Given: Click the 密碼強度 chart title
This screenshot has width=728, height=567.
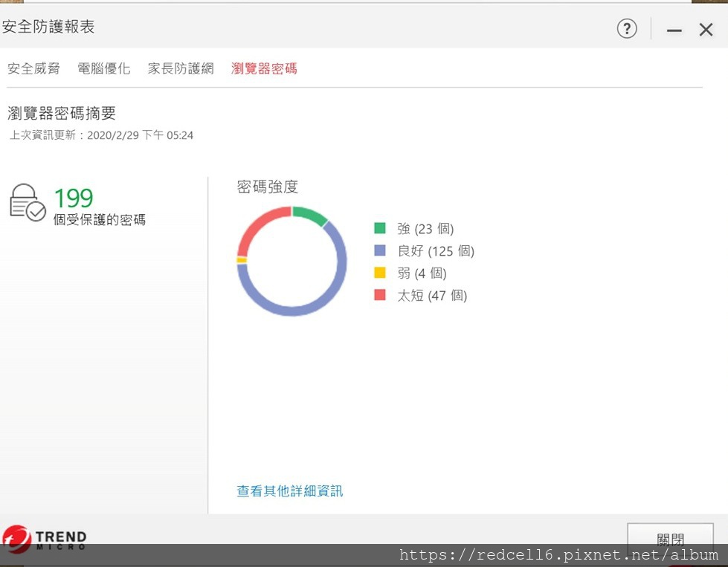Looking at the screenshot, I should point(268,187).
